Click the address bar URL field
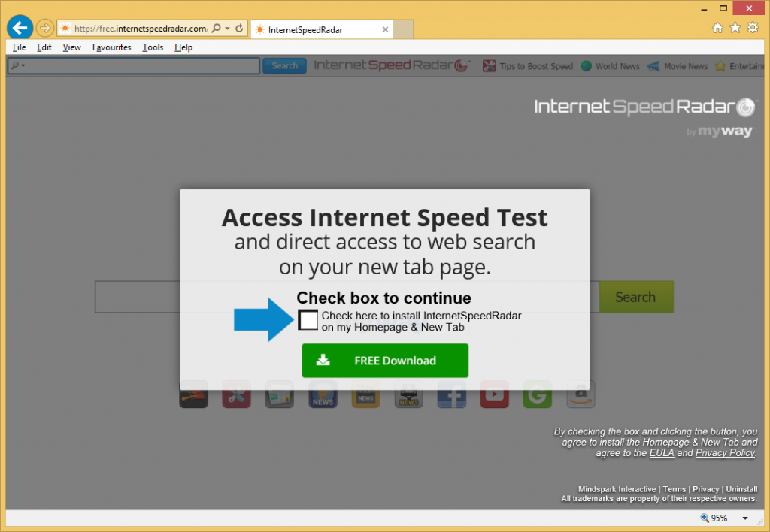 point(141,29)
